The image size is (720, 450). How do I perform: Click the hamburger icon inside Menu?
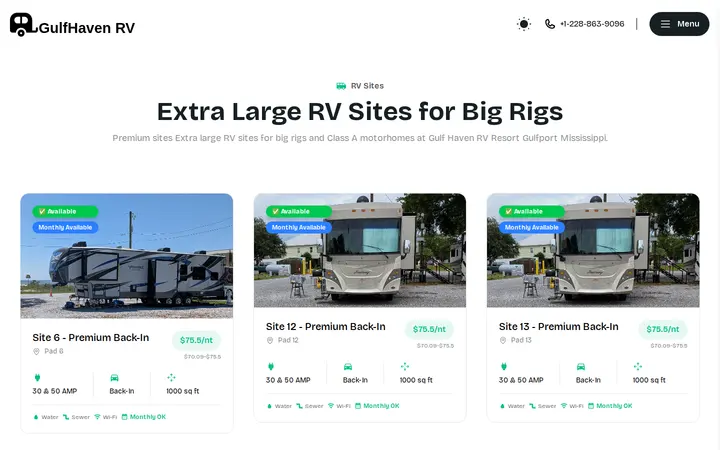point(665,24)
